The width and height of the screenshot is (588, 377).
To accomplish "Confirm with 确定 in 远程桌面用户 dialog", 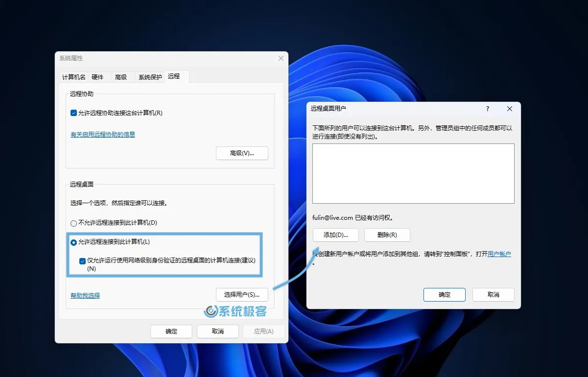I will click(x=444, y=294).
